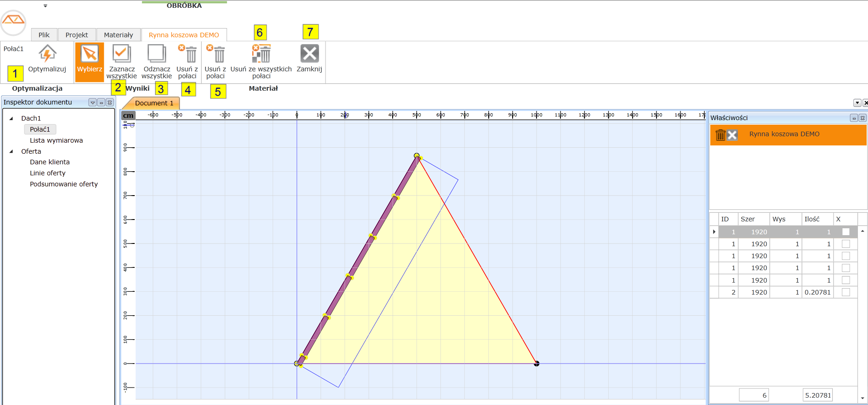Tick the checkbox in row with 0.20781
The width and height of the screenshot is (868, 405).
845,292
